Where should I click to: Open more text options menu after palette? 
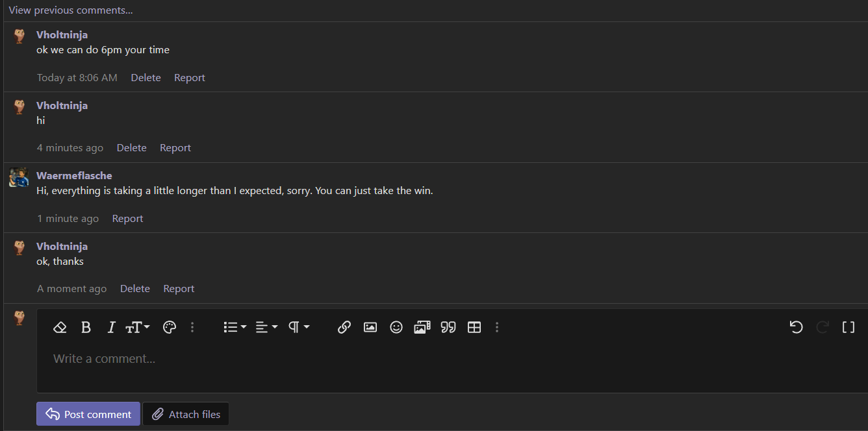coord(192,327)
